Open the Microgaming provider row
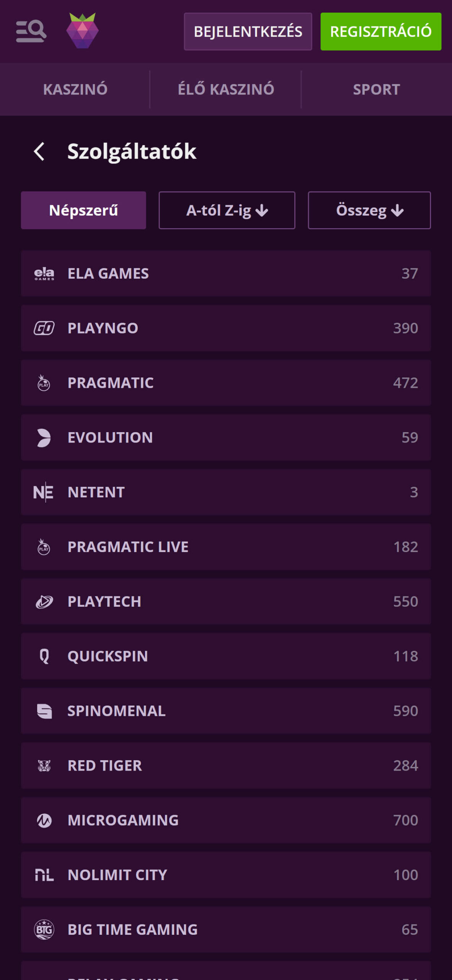452x980 pixels. point(226,820)
